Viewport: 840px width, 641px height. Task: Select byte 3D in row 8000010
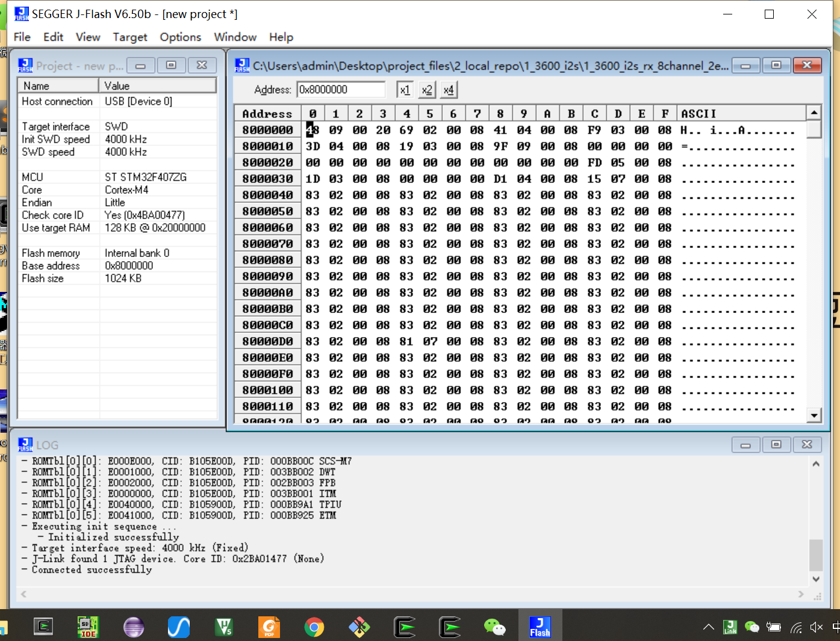click(313, 146)
